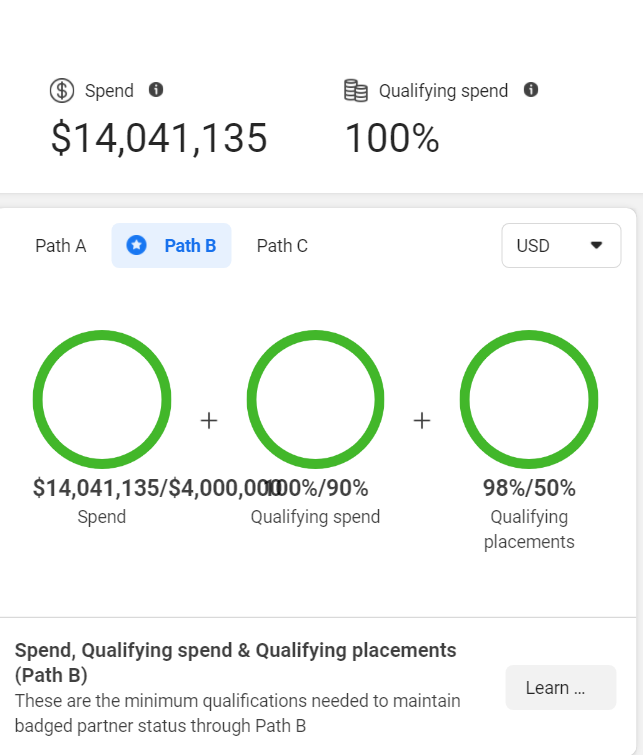Open the USD currency dropdown
The image size is (643, 755).
(x=561, y=246)
